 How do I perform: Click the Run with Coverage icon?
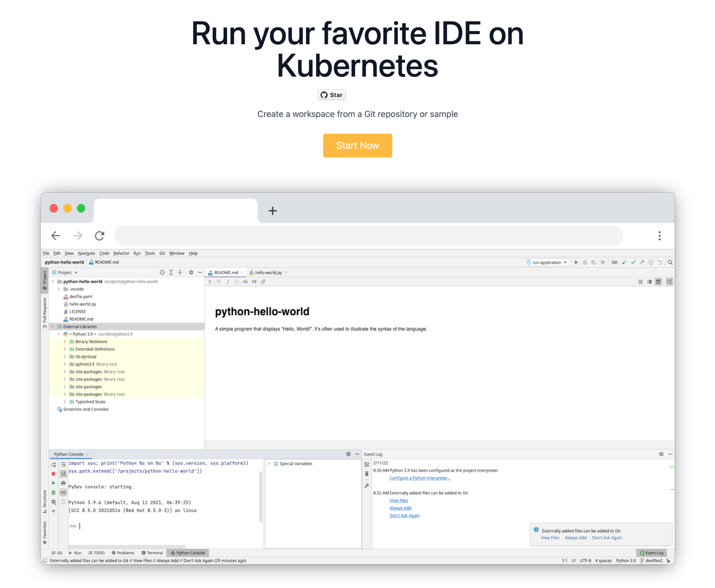(594, 263)
